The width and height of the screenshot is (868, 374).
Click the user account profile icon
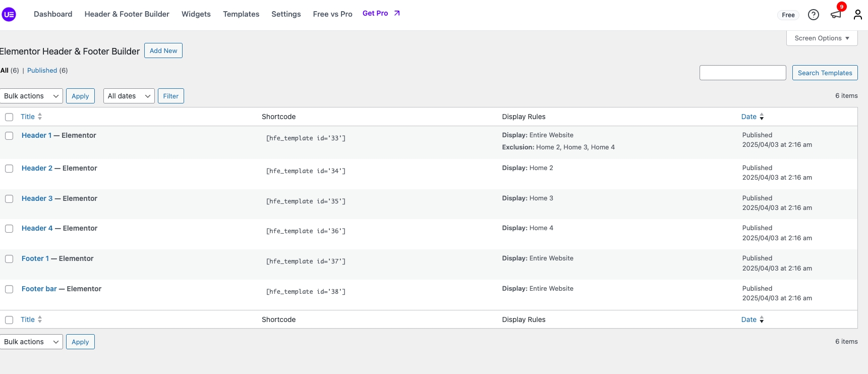(x=857, y=15)
